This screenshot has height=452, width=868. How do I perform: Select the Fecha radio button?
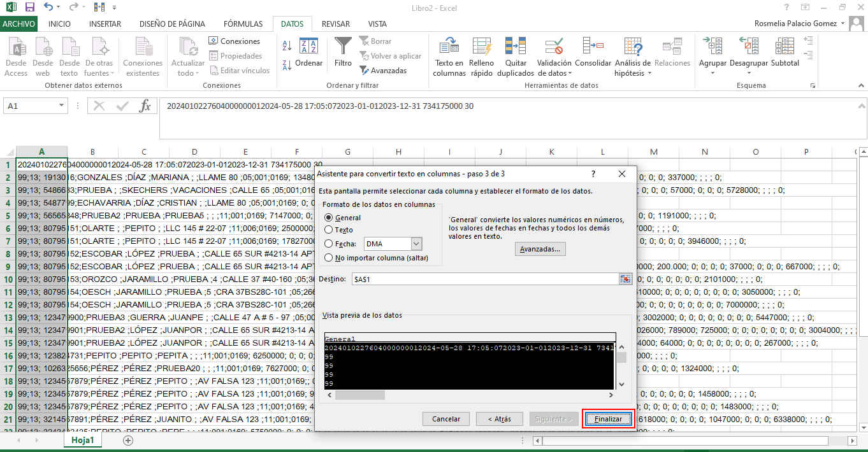point(329,244)
